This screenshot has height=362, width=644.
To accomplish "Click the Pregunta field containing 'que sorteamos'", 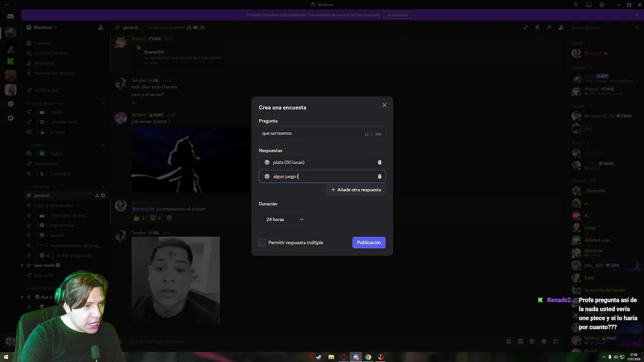I will point(322,133).
